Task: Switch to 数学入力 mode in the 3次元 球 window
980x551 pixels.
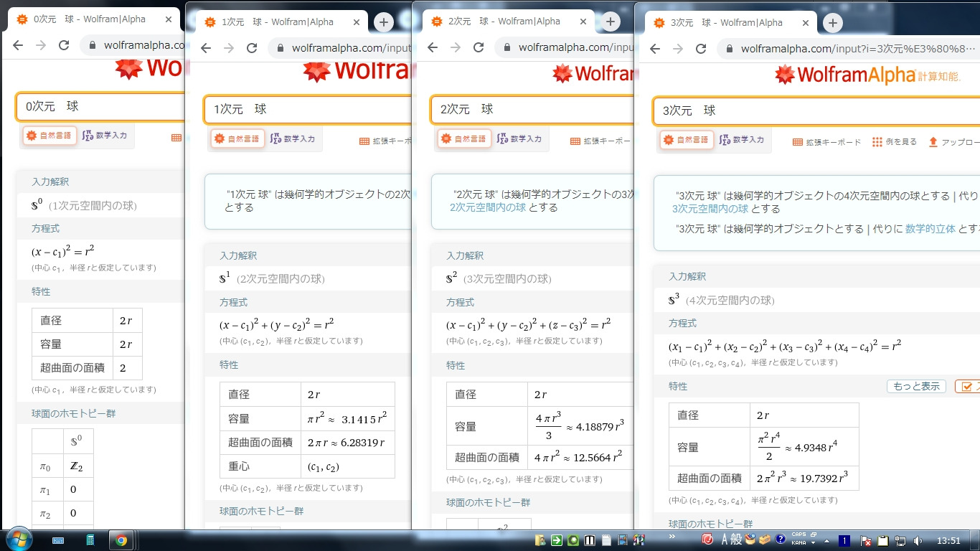Action: tap(741, 140)
